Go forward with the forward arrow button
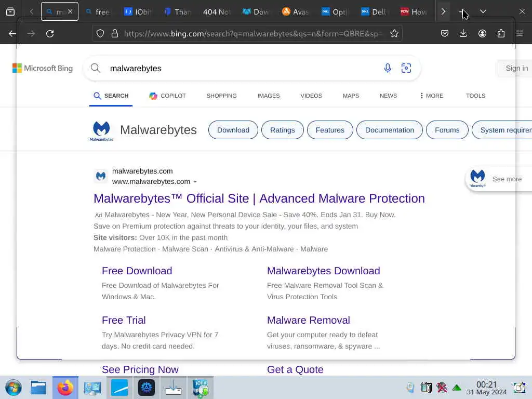The height and width of the screenshot is (399, 532). tap(31, 34)
